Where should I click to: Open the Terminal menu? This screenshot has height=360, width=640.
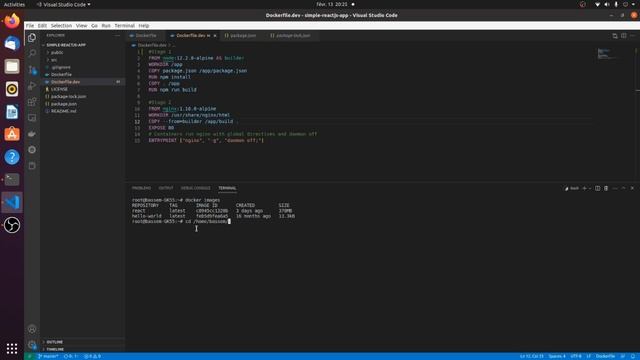pos(124,25)
